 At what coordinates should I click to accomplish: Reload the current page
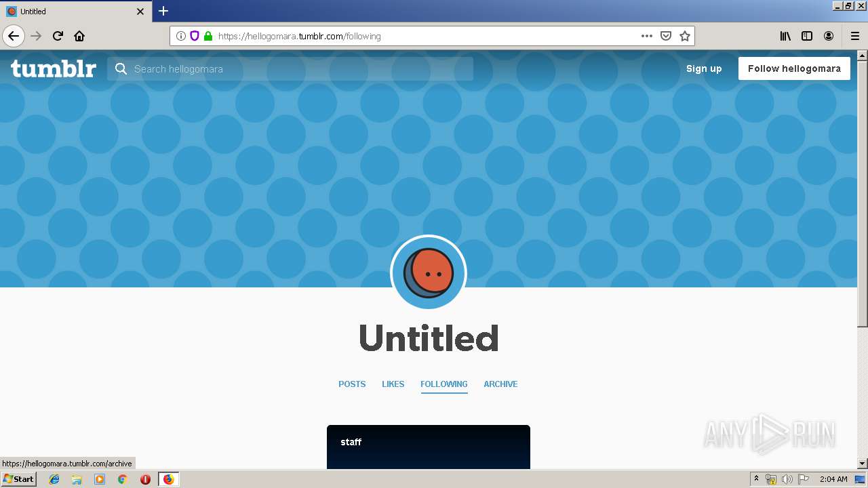pos(58,36)
